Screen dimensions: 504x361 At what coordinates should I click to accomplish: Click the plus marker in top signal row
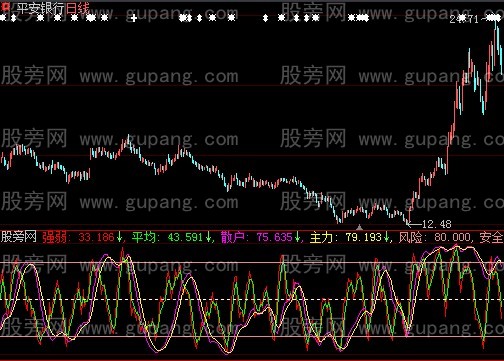[134, 18]
